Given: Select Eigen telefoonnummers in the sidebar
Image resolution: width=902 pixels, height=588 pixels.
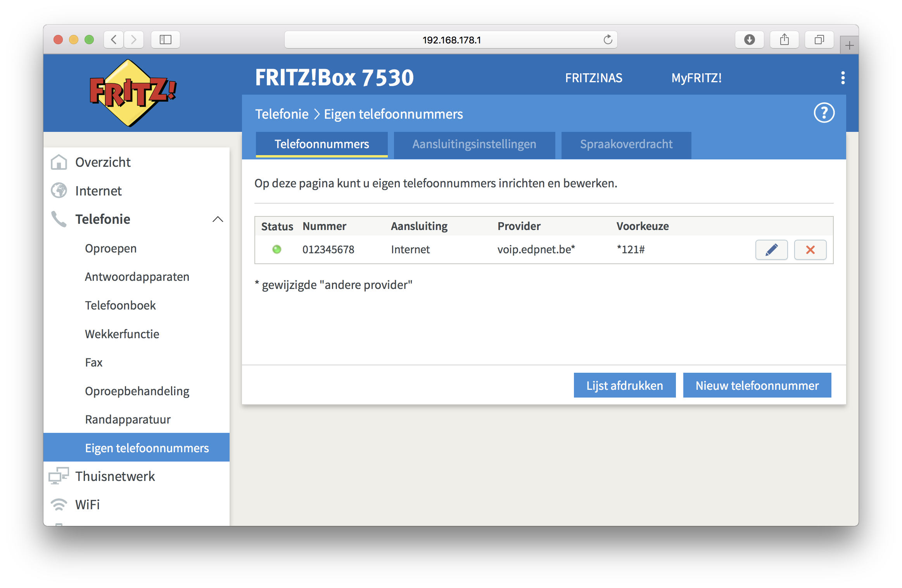Looking at the screenshot, I should point(137,448).
